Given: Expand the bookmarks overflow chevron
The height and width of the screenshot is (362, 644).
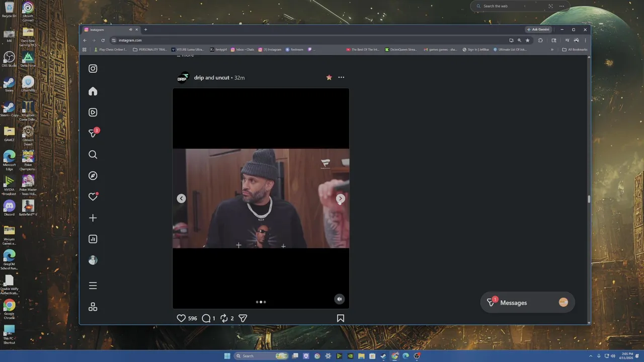Looking at the screenshot, I should [552, 50].
